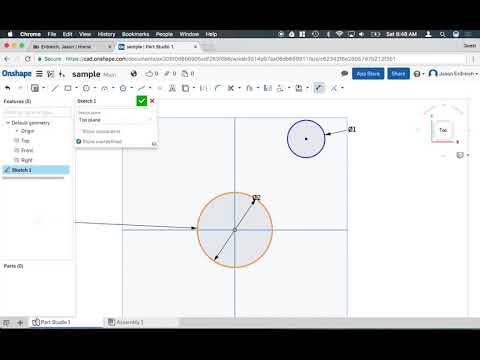Open the view options cube dropdown

click(462, 155)
